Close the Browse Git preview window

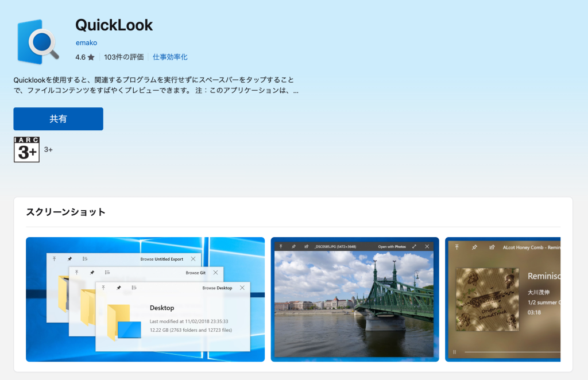[x=216, y=273]
